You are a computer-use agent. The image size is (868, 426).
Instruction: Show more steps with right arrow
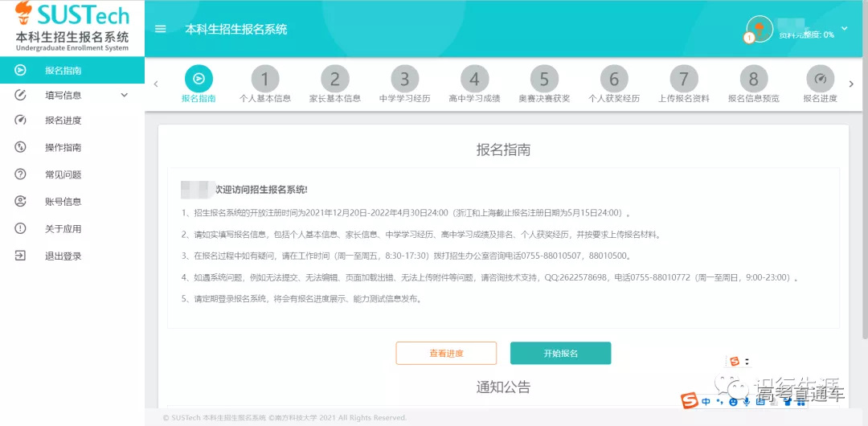click(851, 84)
